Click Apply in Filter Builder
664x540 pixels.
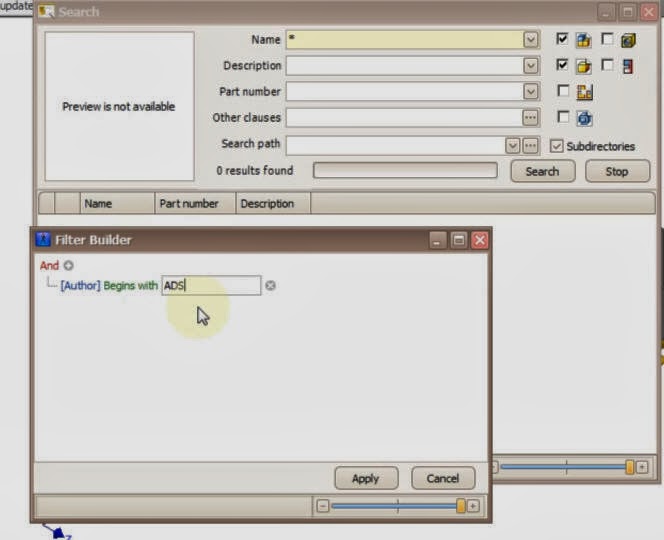pyautogui.click(x=366, y=478)
